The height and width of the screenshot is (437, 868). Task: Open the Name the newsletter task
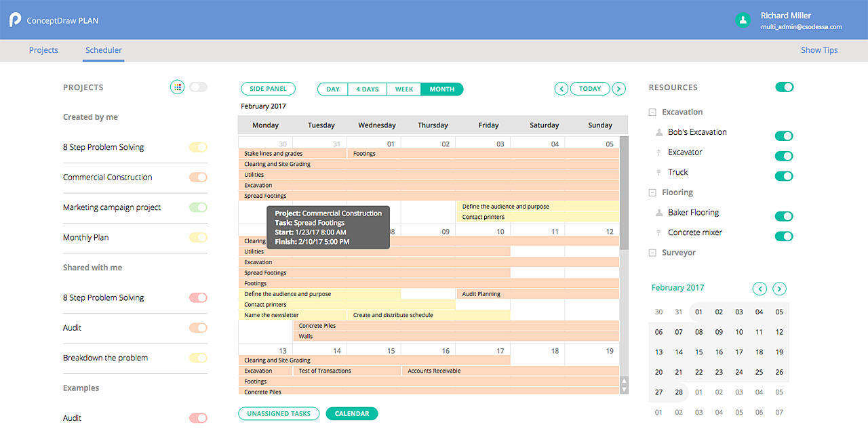point(293,315)
